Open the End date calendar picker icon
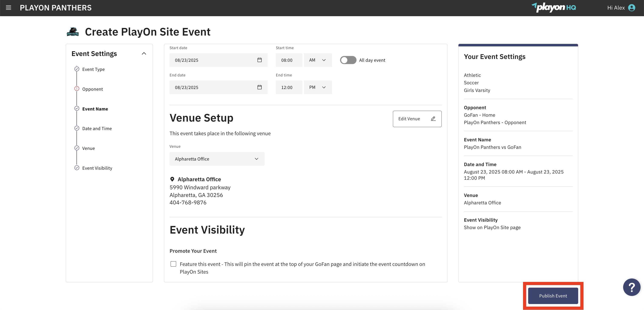The width and height of the screenshot is (644, 310). tap(260, 87)
